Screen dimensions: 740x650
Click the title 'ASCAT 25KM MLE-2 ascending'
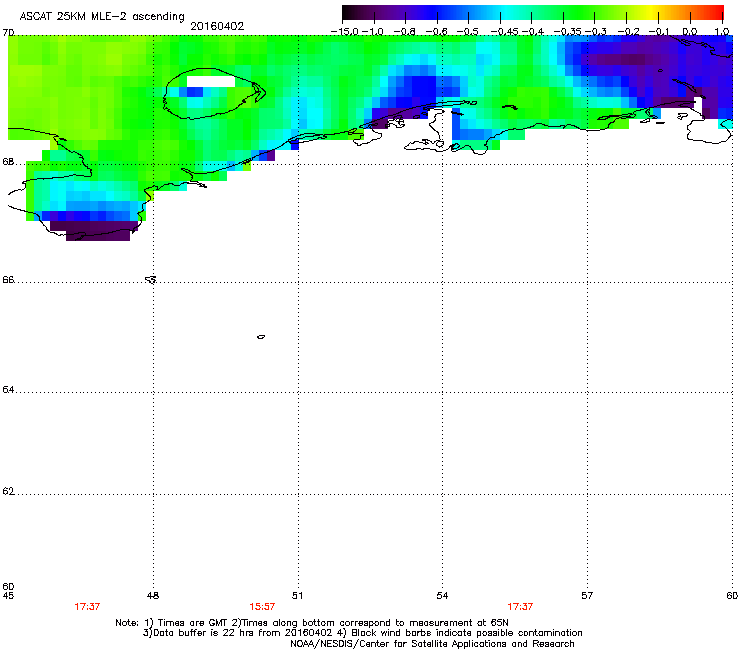point(102,16)
